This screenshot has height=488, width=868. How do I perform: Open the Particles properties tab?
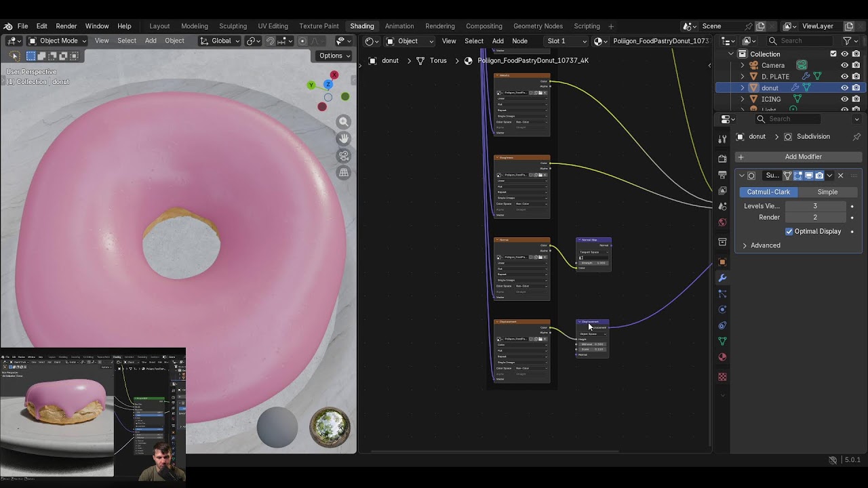click(722, 293)
